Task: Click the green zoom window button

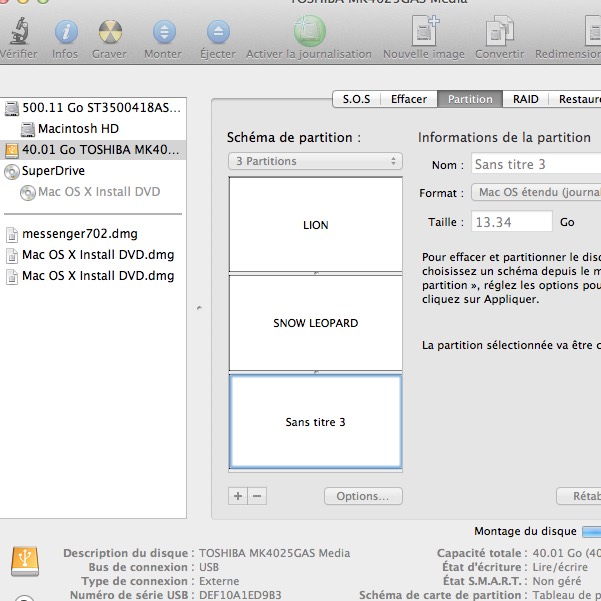Action: pos(43,1)
